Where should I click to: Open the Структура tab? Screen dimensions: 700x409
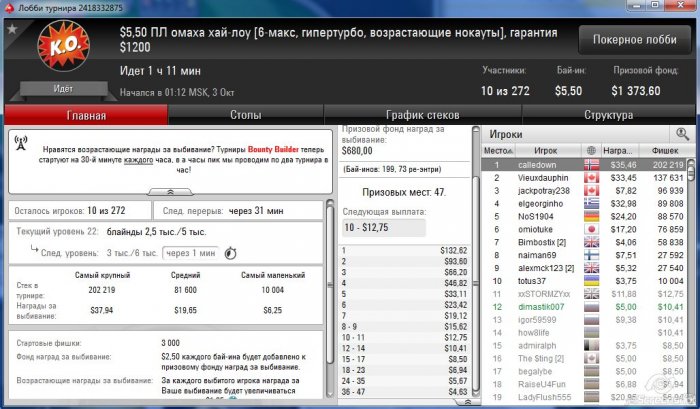point(608,115)
